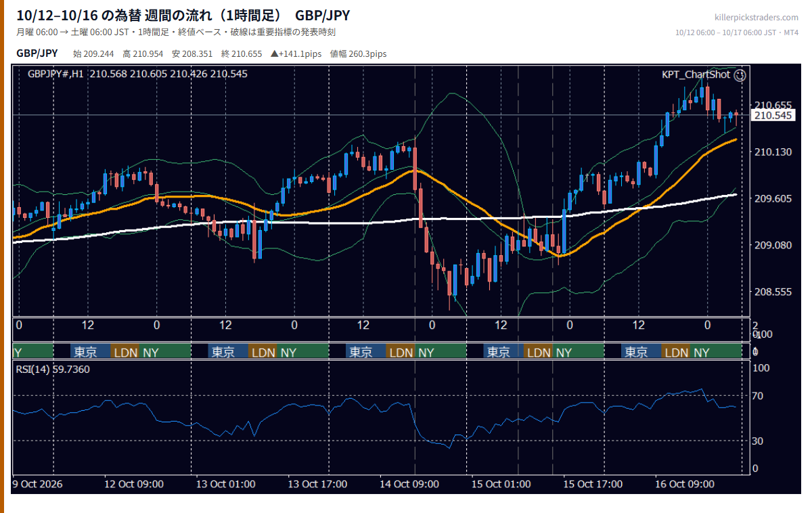Select the close price 終 210.655
Viewport: 812px width, 513px height.
(242, 54)
